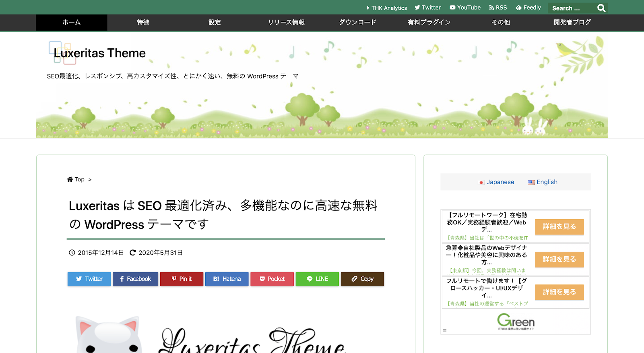The width and height of the screenshot is (644, 353).
Task: Focus the Search input field
Action: click(572, 8)
